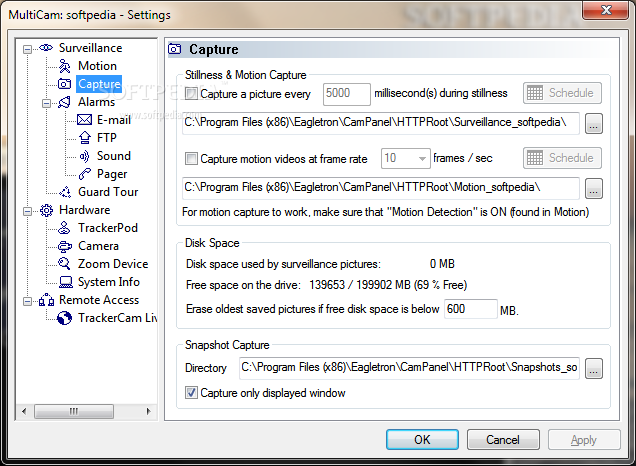Click the Snapshot Directory path field
The width and height of the screenshot is (636, 466).
(409, 368)
